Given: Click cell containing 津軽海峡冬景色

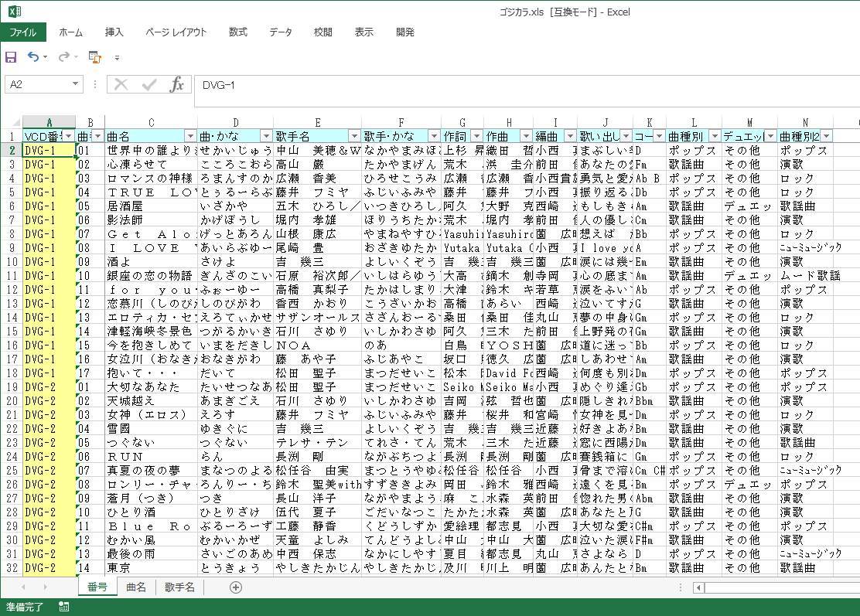Looking at the screenshot, I should tap(151, 331).
